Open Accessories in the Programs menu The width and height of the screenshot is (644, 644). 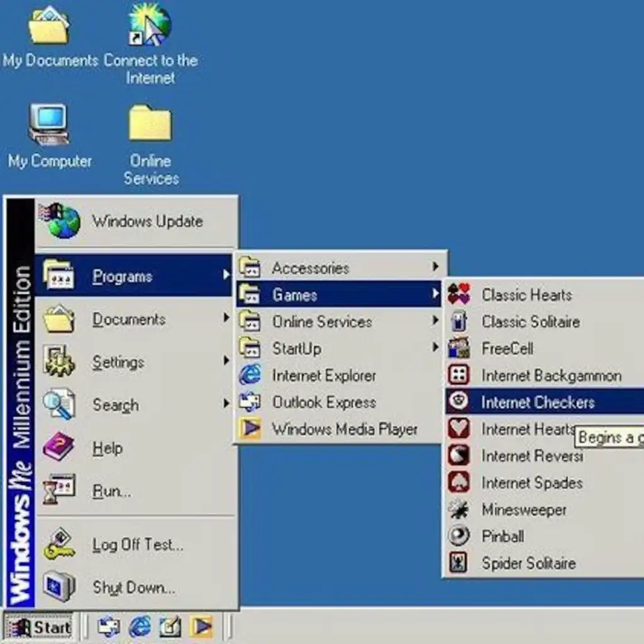[x=339, y=267]
